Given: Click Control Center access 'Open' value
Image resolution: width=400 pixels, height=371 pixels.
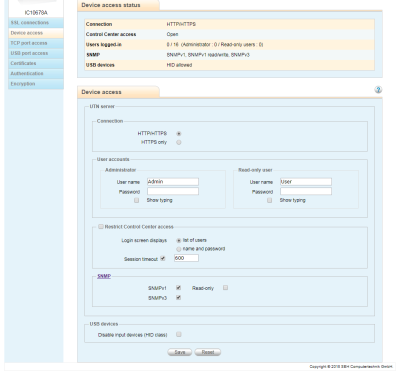Looking at the screenshot, I should pos(172,34).
